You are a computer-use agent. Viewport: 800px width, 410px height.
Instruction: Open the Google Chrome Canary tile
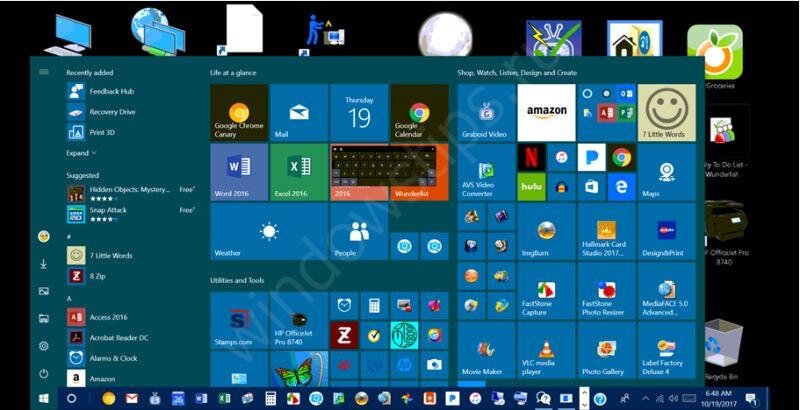pos(239,113)
